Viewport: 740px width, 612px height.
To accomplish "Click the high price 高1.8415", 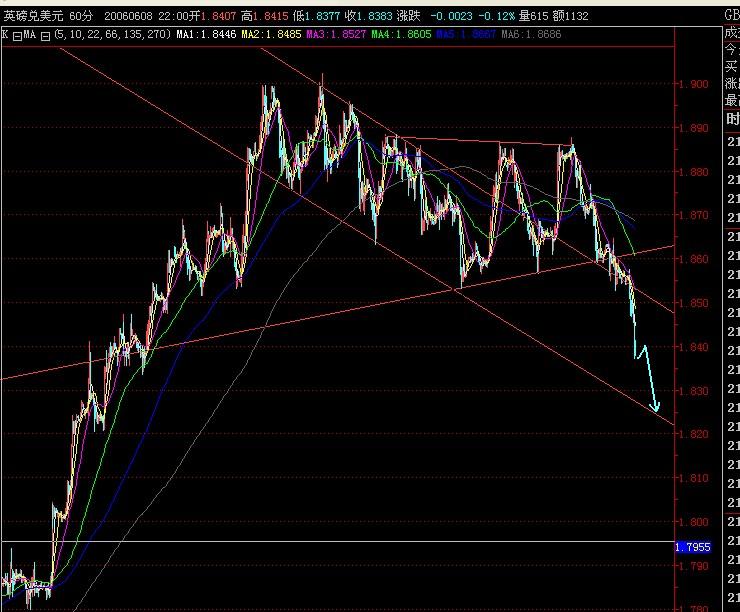I will 264,17.
